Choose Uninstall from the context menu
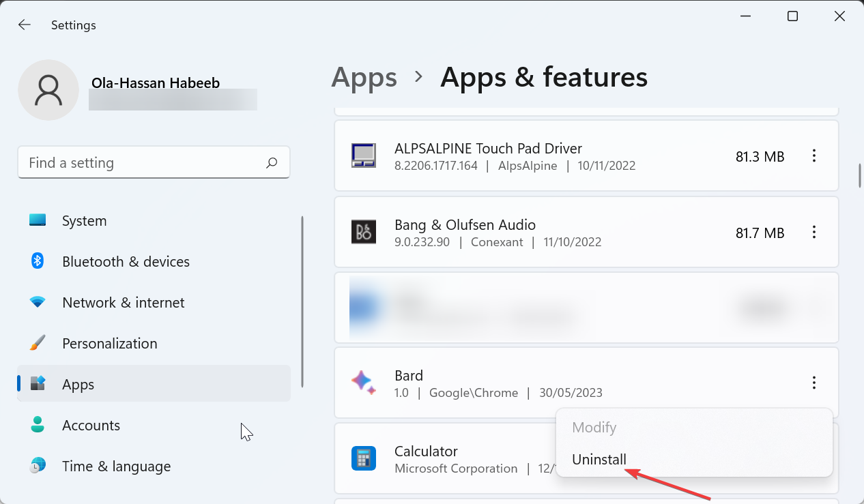This screenshot has width=864, height=504. [599, 460]
